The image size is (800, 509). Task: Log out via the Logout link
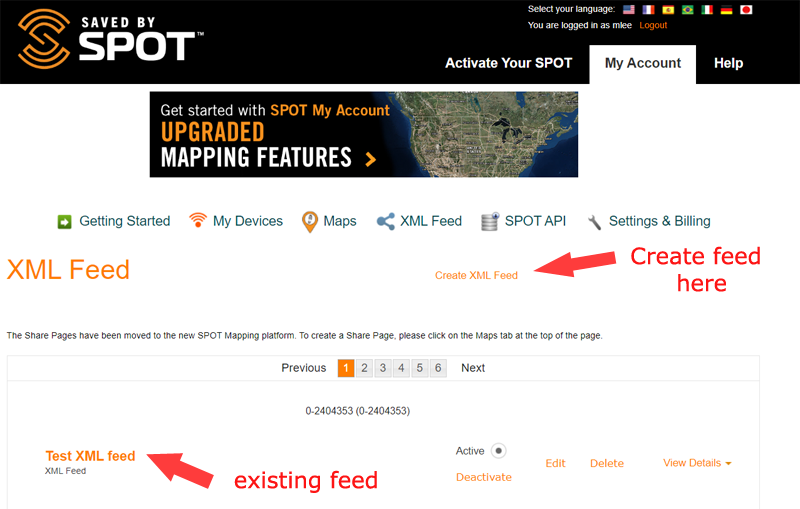click(x=653, y=25)
